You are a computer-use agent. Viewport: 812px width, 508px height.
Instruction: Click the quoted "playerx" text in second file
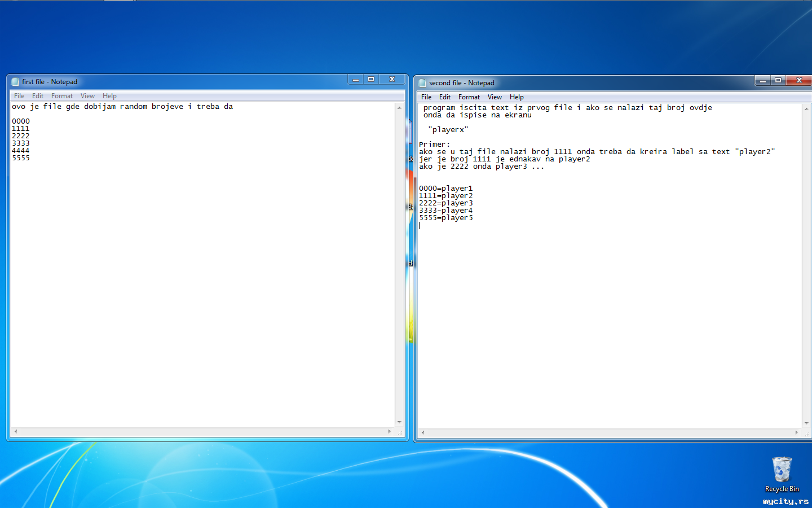point(448,130)
